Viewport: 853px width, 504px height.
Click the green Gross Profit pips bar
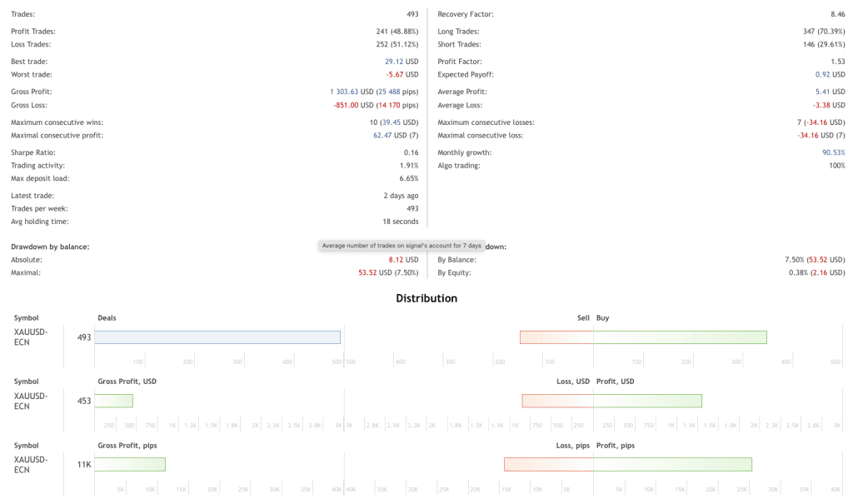(130, 464)
